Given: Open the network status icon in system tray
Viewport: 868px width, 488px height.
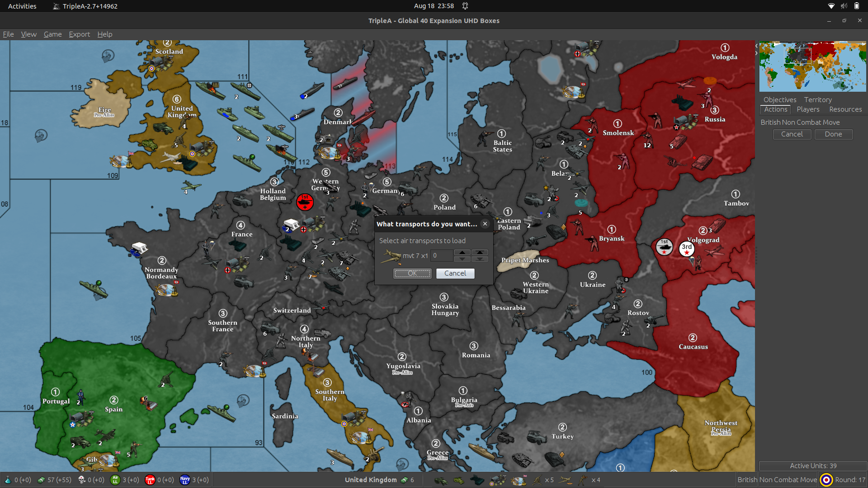Looking at the screenshot, I should point(831,6).
